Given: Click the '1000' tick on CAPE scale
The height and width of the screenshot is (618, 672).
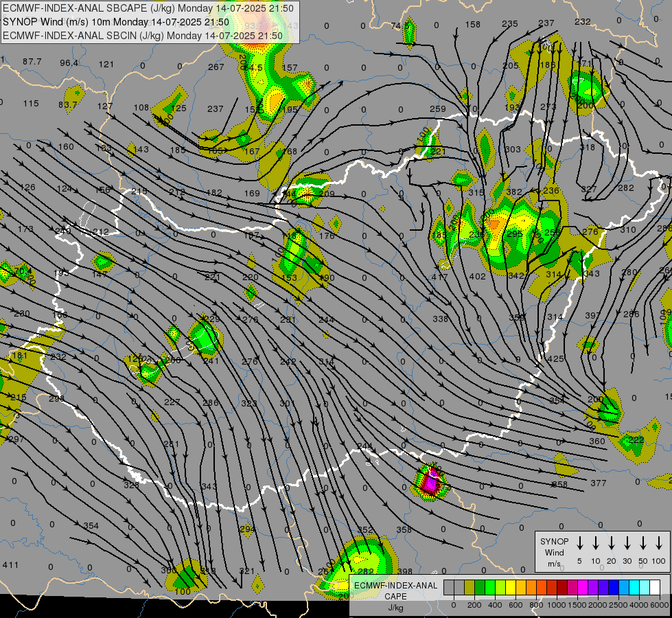Looking at the screenshot, I should click(x=556, y=605).
